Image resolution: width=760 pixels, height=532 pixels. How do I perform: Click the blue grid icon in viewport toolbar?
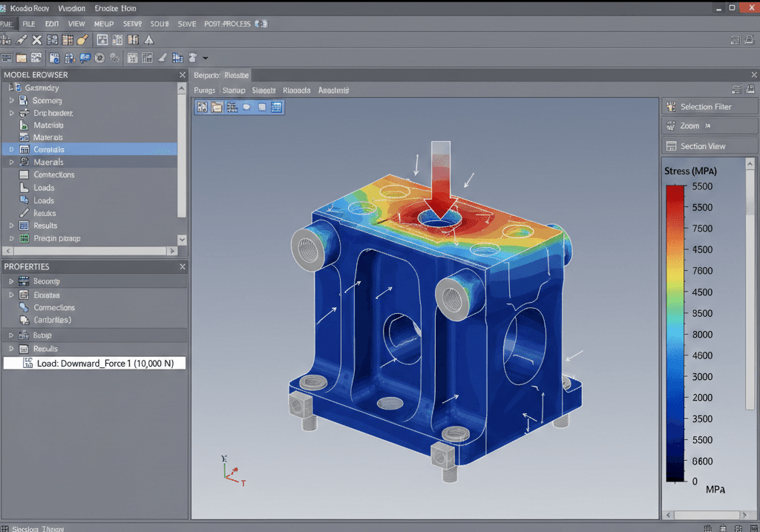[276, 108]
